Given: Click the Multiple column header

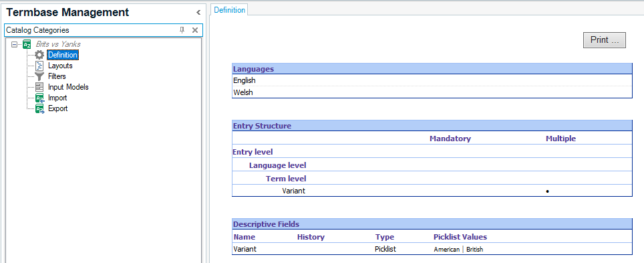Looking at the screenshot, I should click(x=560, y=139).
